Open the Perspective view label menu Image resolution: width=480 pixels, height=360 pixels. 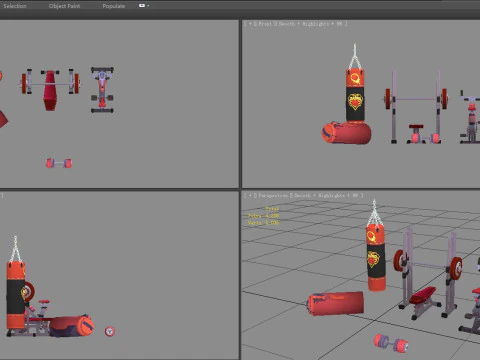[x=273, y=196]
